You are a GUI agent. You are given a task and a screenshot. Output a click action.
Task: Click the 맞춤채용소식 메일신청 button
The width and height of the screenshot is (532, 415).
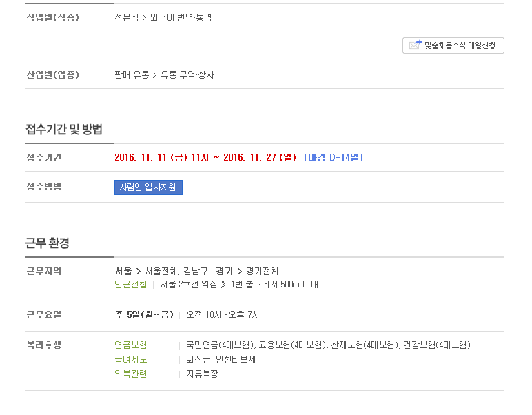point(453,45)
